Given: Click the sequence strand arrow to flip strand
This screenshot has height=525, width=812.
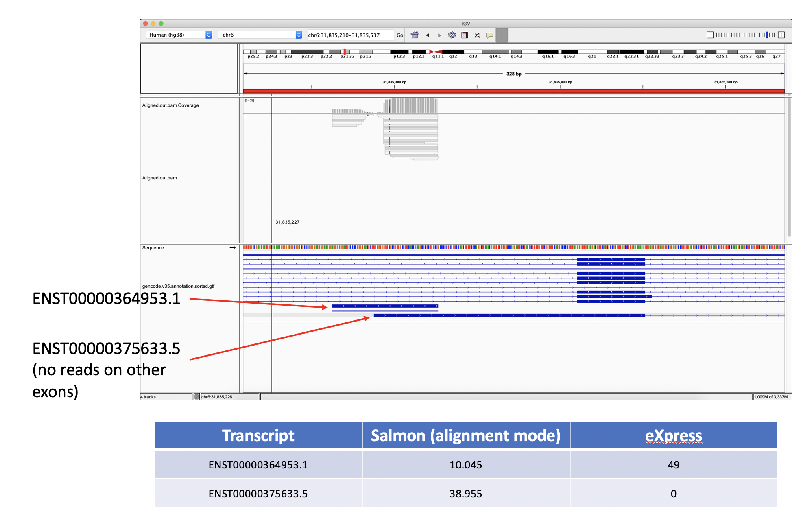Looking at the screenshot, I should point(233,247).
